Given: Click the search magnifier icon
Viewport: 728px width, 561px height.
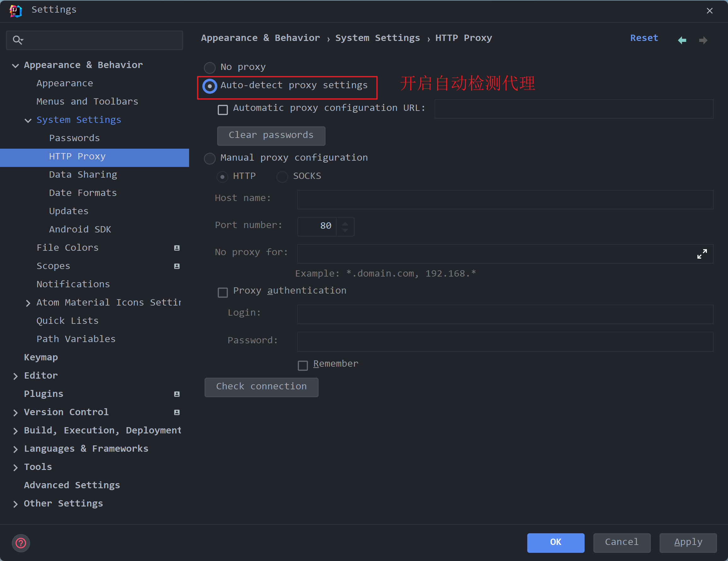Looking at the screenshot, I should pyautogui.click(x=17, y=40).
